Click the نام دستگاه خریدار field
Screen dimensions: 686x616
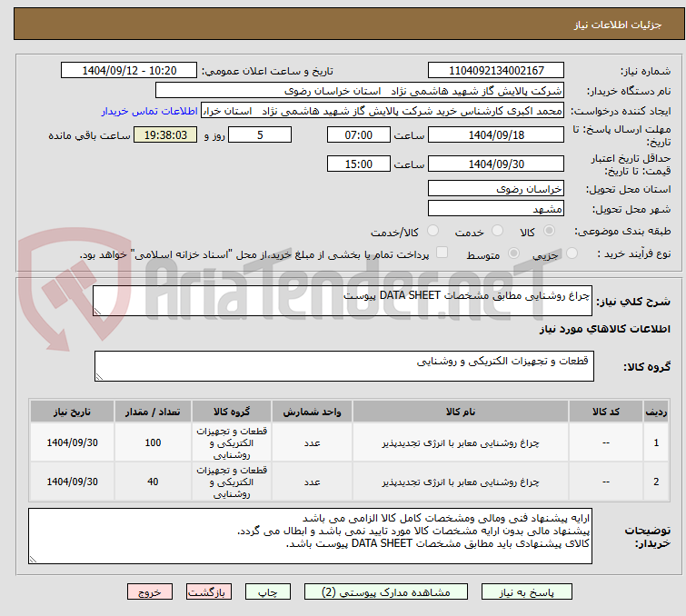click(360, 91)
